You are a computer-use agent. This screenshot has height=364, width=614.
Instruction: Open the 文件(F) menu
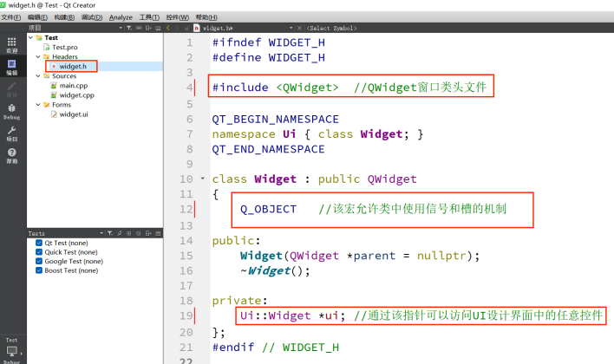click(x=11, y=17)
